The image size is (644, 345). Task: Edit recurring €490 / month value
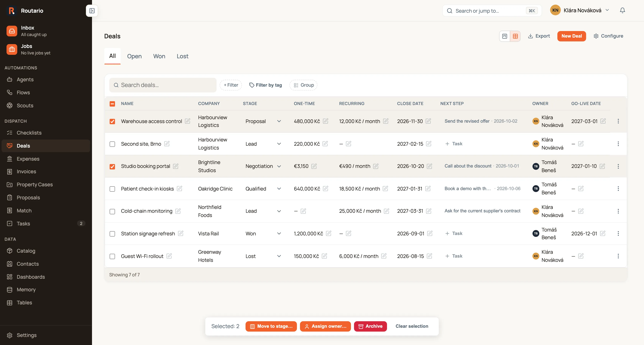(375, 166)
